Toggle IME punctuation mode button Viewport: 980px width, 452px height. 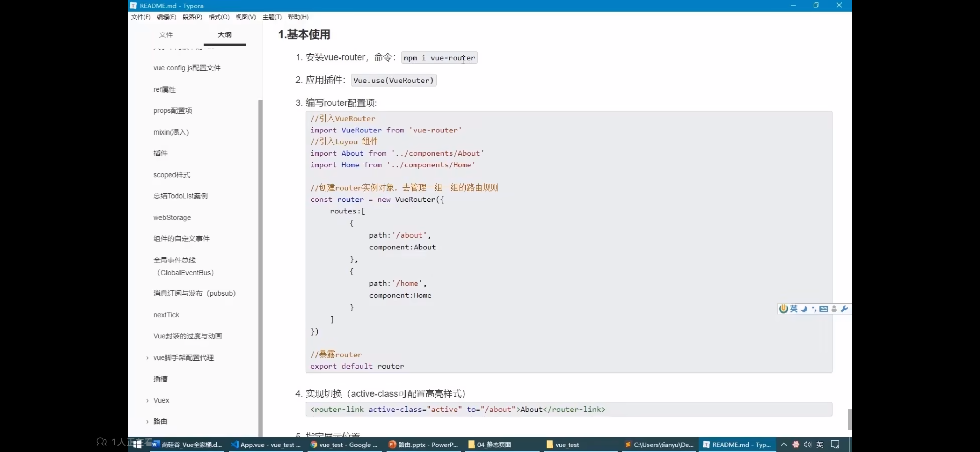(814, 309)
